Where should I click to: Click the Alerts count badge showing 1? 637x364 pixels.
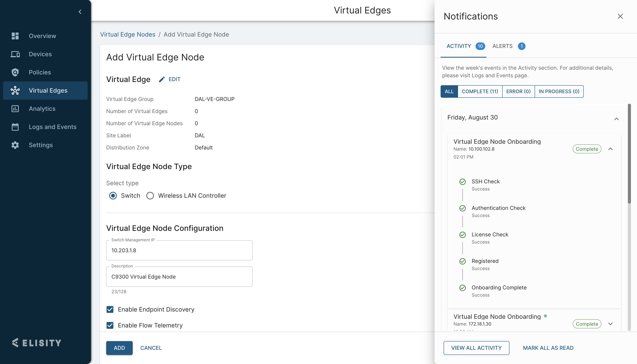[x=521, y=46]
